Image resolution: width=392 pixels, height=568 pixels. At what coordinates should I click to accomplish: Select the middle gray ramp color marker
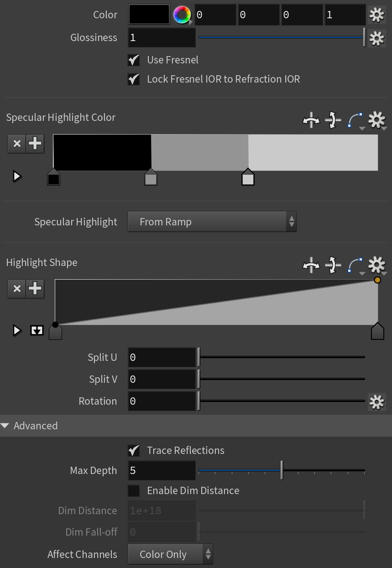(x=151, y=177)
